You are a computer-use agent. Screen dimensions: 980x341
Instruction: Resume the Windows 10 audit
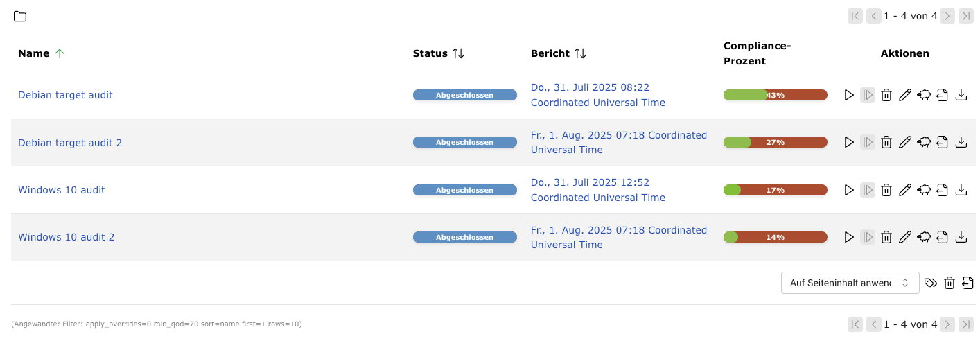[867, 190]
